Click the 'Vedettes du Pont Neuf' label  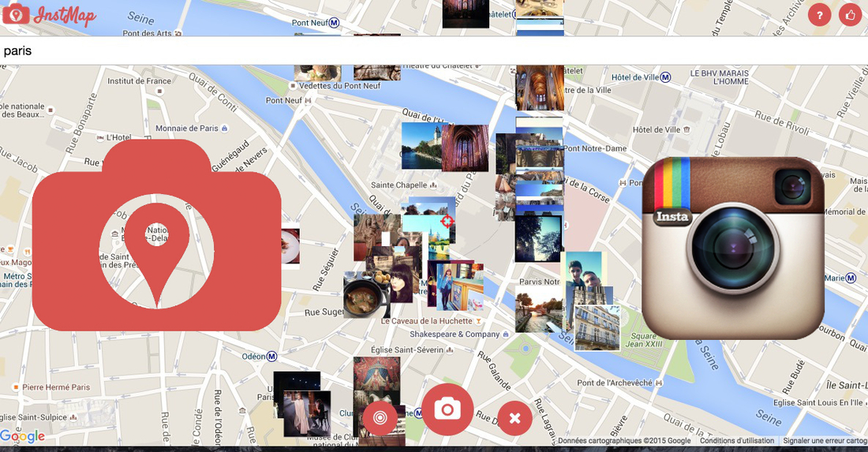click(x=340, y=86)
